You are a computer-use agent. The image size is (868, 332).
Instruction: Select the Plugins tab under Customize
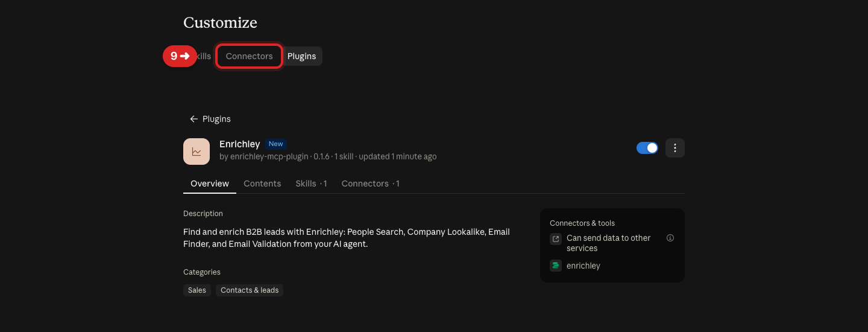tap(301, 56)
